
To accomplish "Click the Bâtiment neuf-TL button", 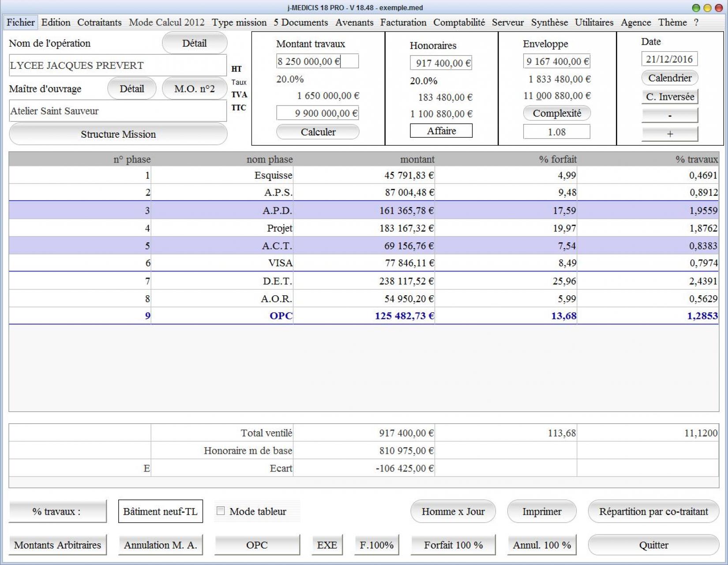I will tap(161, 512).
